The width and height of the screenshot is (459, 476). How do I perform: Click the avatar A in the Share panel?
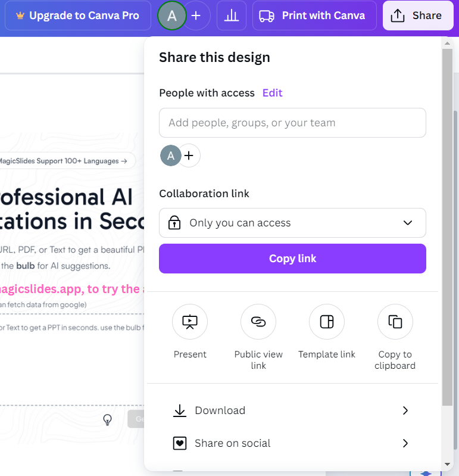point(171,156)
